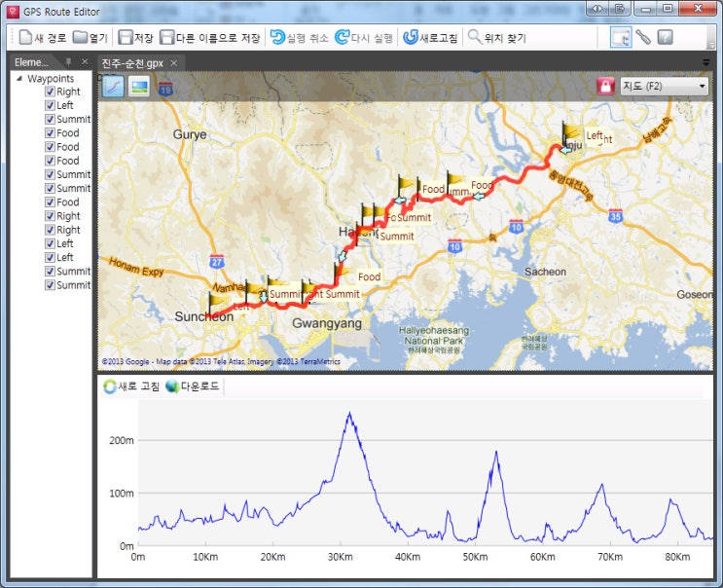Open the main toolbar overflow arrow

click(x=710, y=44)
